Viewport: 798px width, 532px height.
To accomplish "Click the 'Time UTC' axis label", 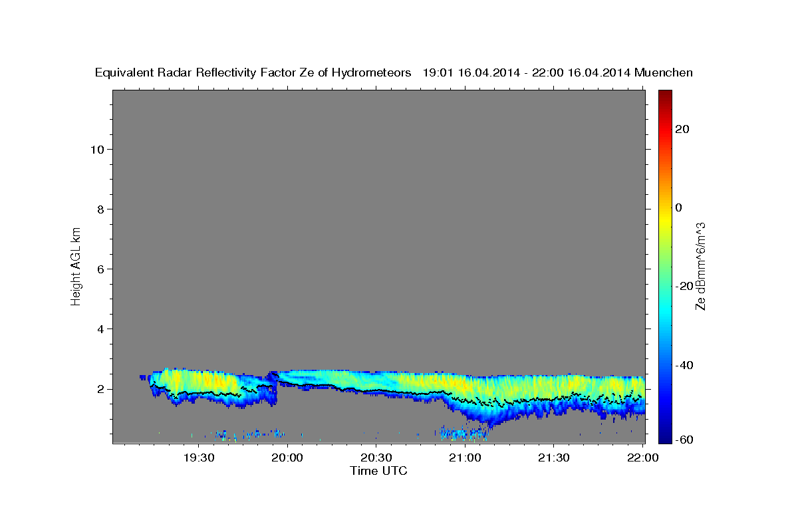I will 378,471.
